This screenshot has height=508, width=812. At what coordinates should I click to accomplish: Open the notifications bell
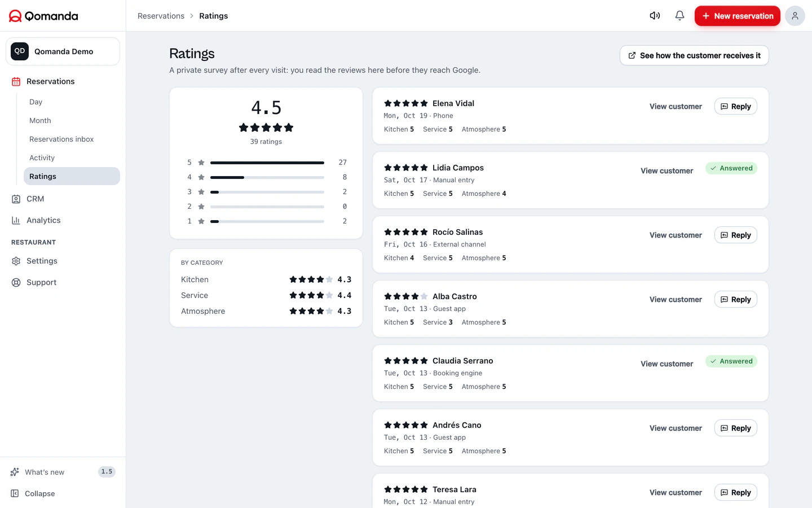point(679,16)
